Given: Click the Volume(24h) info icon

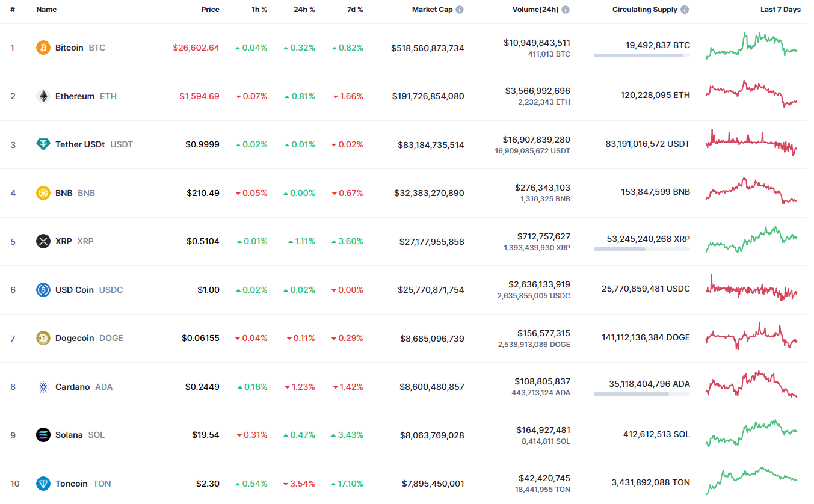Looking at the screenshot, I should tap(566, 10).
